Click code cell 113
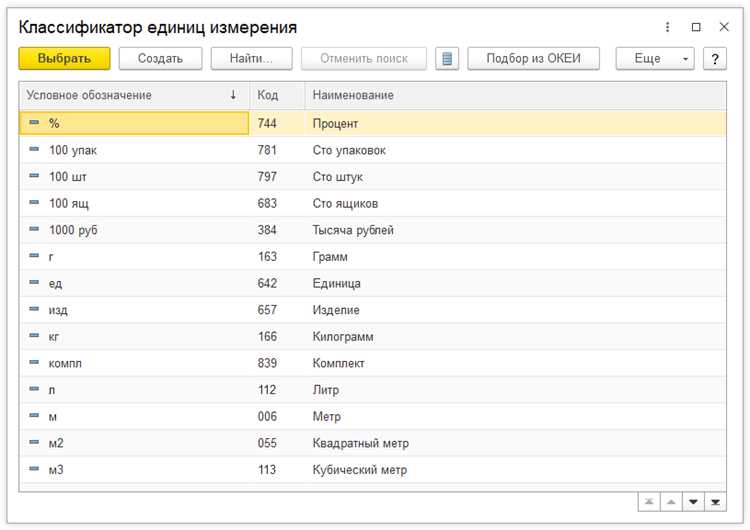The image size is (750, 530). tap(277, 470)
